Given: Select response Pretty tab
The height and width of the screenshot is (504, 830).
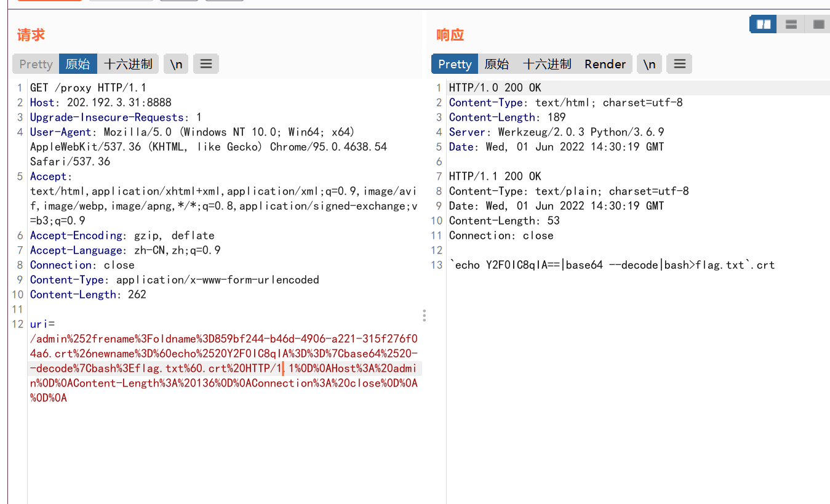Looking at the screenshot, I should coord(455,64).
